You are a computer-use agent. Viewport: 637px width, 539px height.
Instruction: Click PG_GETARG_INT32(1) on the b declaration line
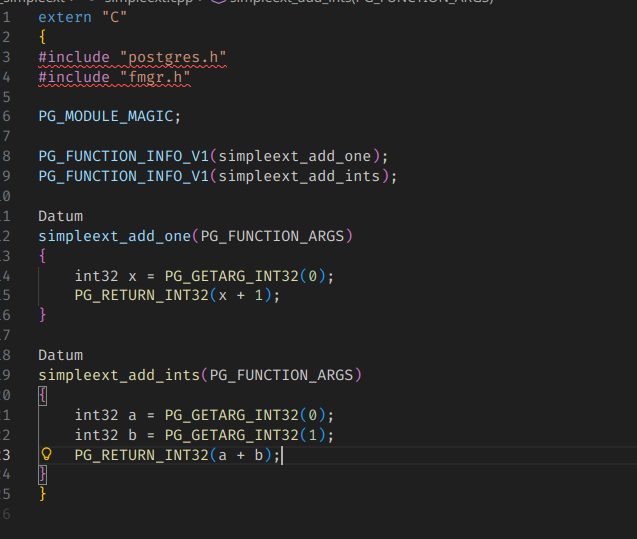[249, 435]
